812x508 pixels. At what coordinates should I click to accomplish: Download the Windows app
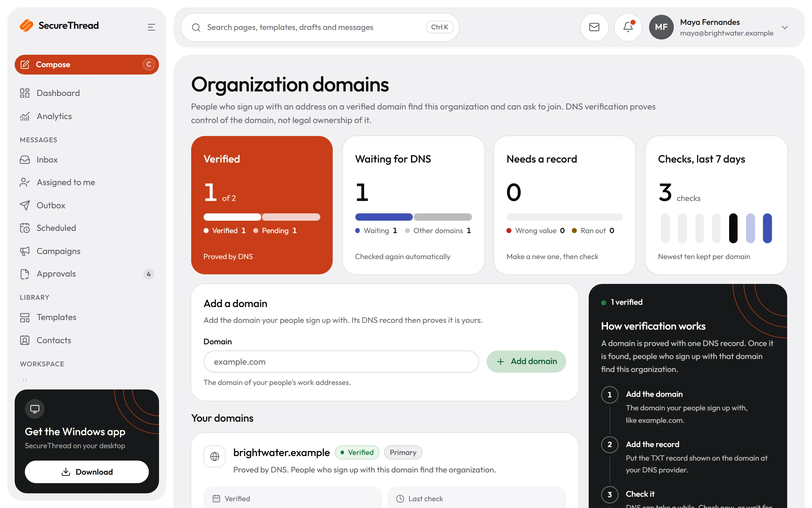(x=87, y=472)
